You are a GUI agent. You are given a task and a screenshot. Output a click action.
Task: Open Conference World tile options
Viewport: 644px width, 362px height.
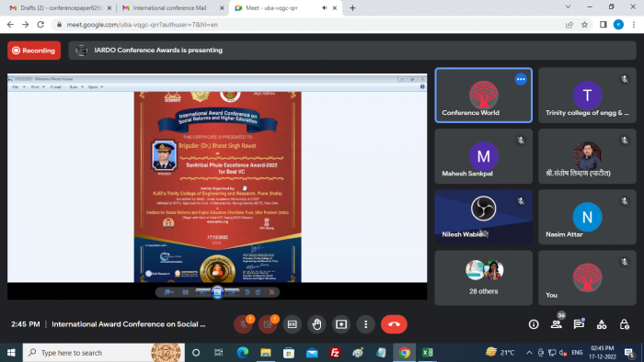click(x=521, y=79)
